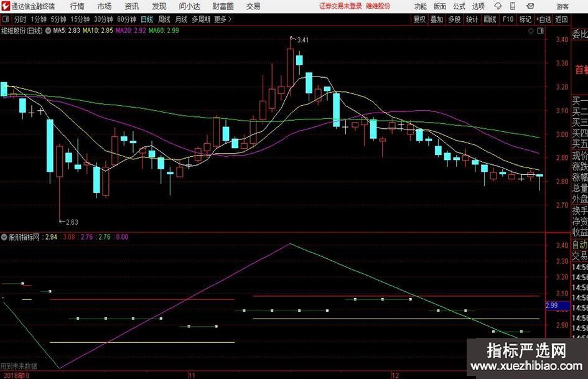Click the 3.08 indicator value
Screen dimensions: 588x379
coord(69,237)
